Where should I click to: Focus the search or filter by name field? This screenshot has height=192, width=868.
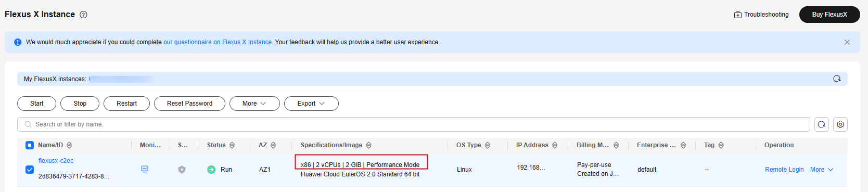[x=414, y=124]
